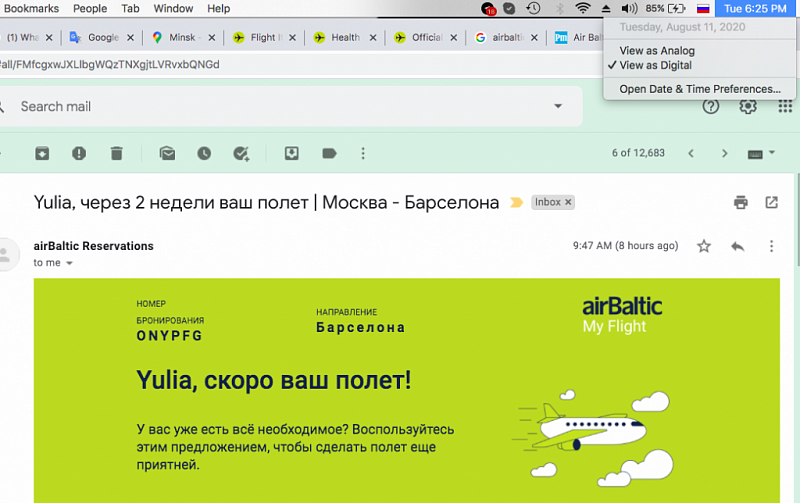Click the booking number ONYPFG
This screenshot has height=503, width=800.
coord(169,336)
